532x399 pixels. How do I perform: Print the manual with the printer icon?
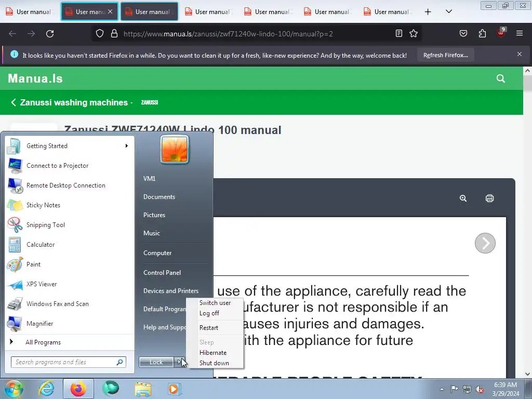click(489, 198)
